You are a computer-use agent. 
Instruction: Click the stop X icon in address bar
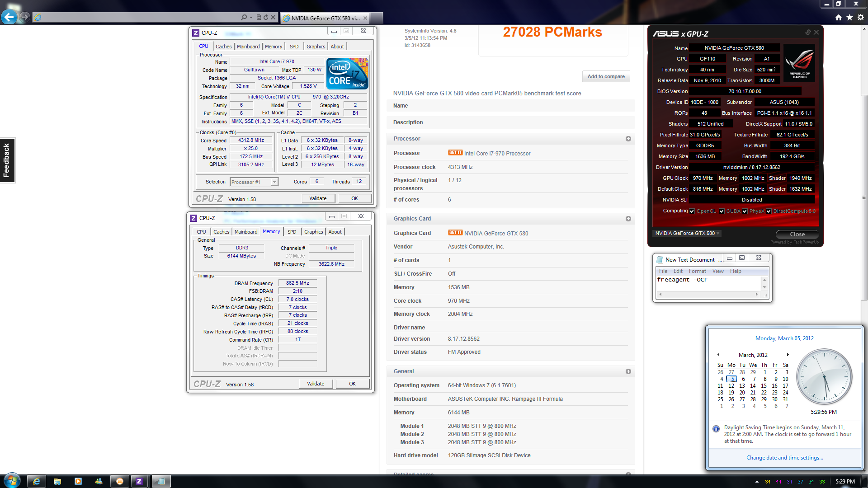pos(273,17)
